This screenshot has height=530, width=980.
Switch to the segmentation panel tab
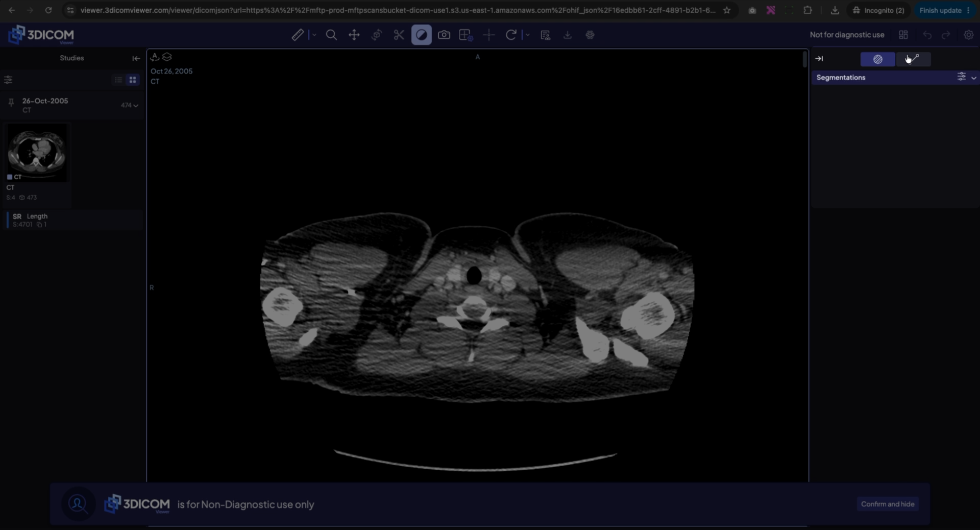point(877,59)
